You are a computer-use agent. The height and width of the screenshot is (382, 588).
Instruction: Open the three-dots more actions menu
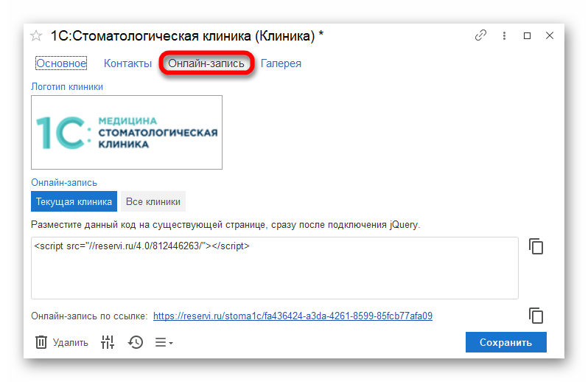pos(504,35)
